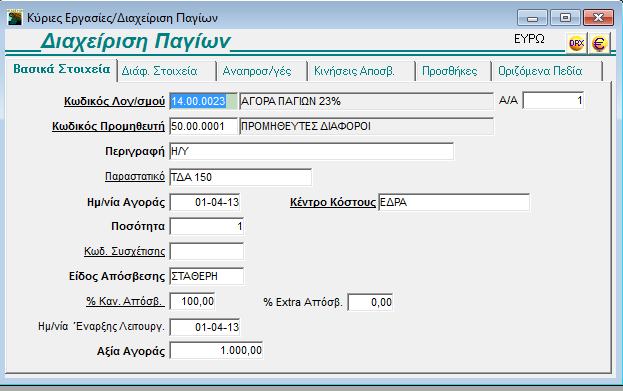Edit the Παραστατικό field ΤΔΑ 150
623x391 pixels.
point(241,177)
